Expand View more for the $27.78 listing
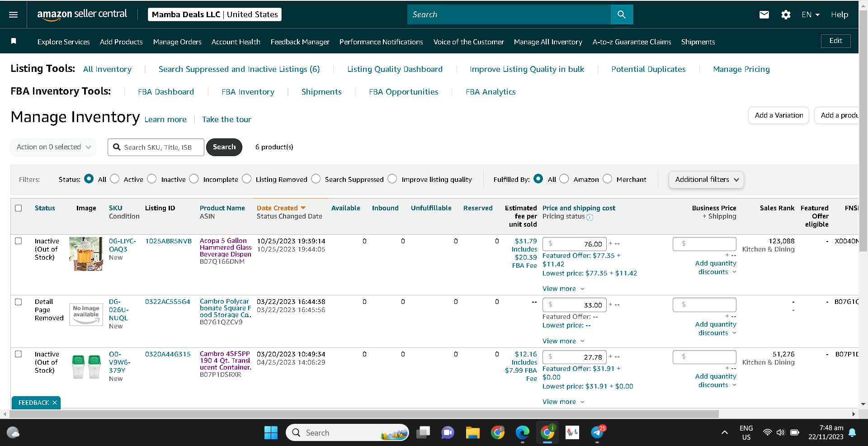 pyautogui.click(x=563, y=402)
